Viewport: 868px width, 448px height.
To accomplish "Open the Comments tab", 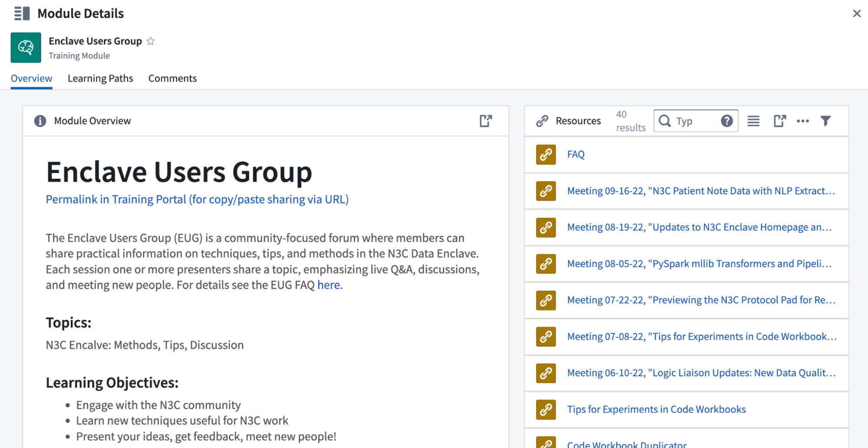I will click(x=172, y=79).
